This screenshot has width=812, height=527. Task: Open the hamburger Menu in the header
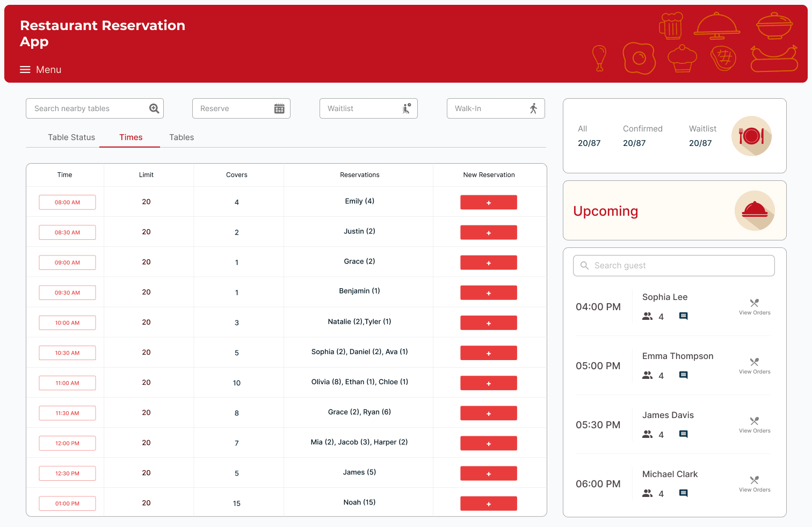pyautogui.click(x=25, y=69)
